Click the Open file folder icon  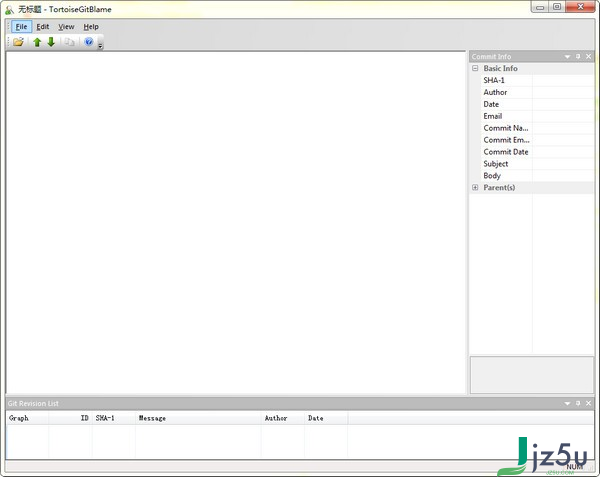tap(18, 42)
